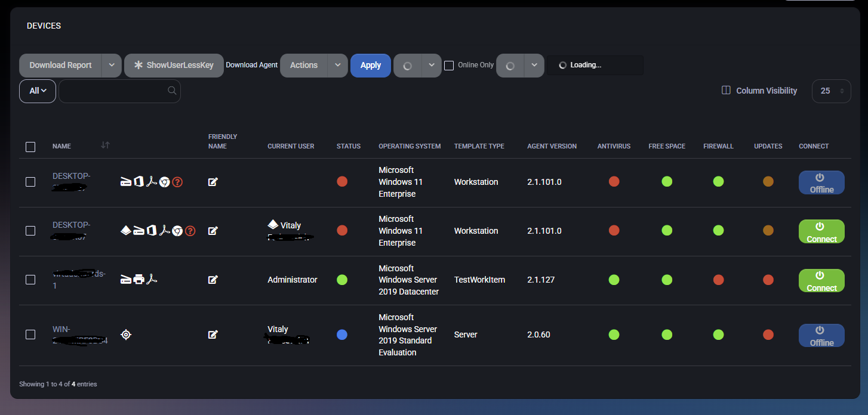Open the loading dropdown arrow right of Online Only
868x415 pixels.
pos(534,66)
